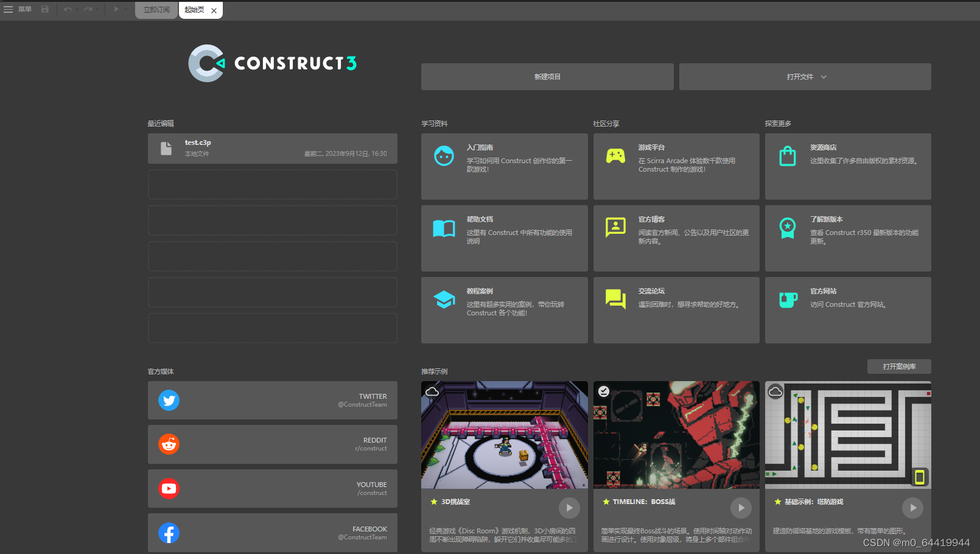The image size is (980, 554).
Task: Click the 入门指南 face icon
Action: [444, 156]
